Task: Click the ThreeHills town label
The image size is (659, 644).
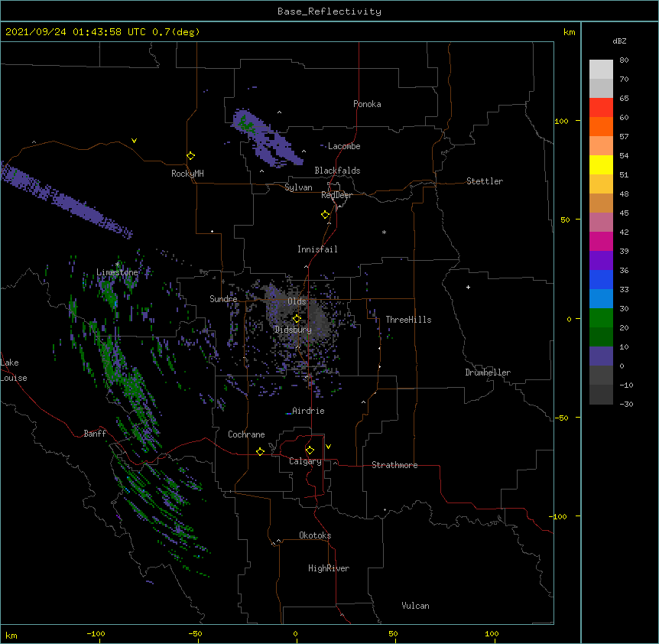Action: tap(408, 320)
